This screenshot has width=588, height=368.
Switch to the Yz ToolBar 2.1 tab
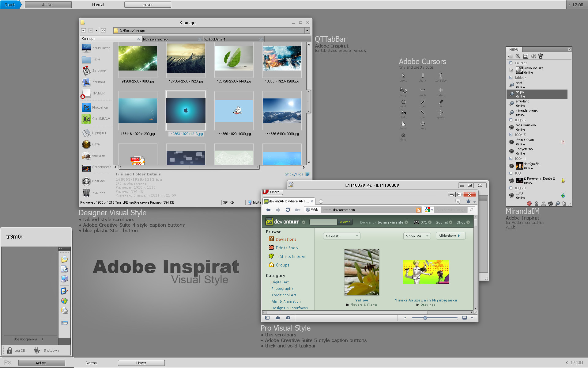click(x=234, y=39)
